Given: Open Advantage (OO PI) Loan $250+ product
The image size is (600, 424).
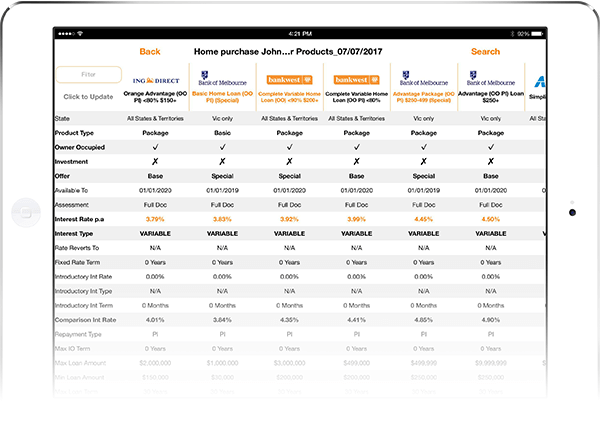Looking at the screenshot, I should (x=491, y=97).
